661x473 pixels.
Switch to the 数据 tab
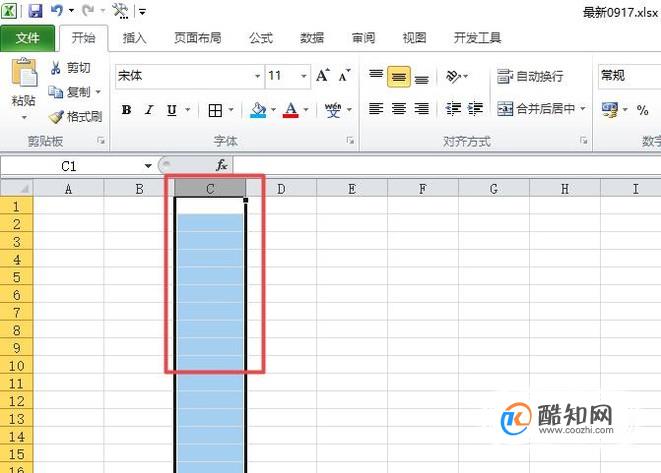coord(312,38)
